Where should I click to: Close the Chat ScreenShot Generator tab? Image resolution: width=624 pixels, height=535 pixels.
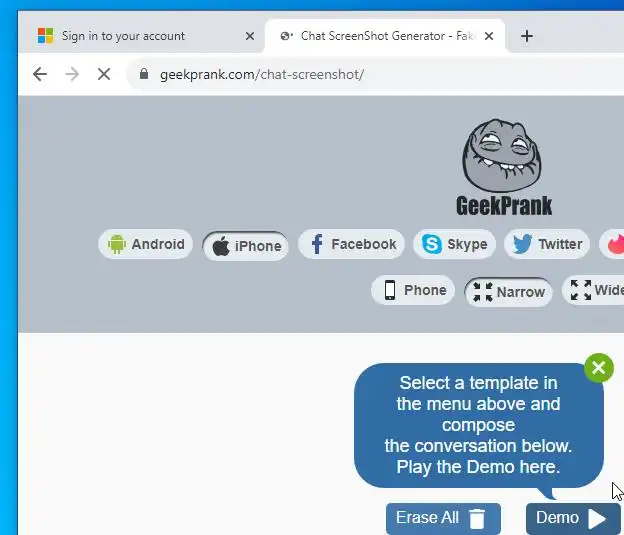489,36
